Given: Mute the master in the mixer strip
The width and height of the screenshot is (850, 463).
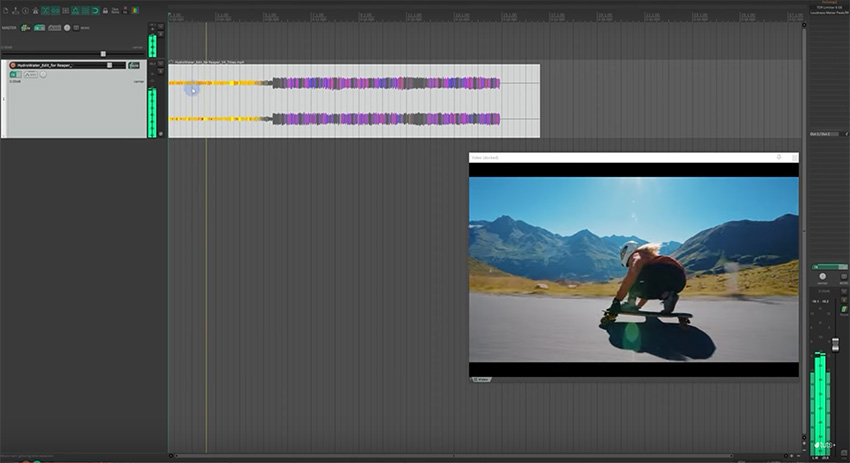Looking at the screenshot, I should (844, 291).
